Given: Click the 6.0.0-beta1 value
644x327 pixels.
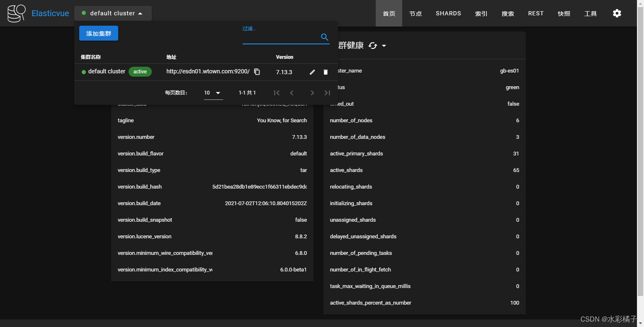Looking at the screenshot, I should 294,269.
